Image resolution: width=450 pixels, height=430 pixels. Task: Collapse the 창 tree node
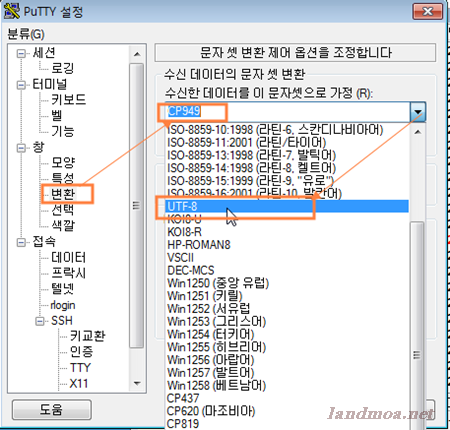point(21,148)
